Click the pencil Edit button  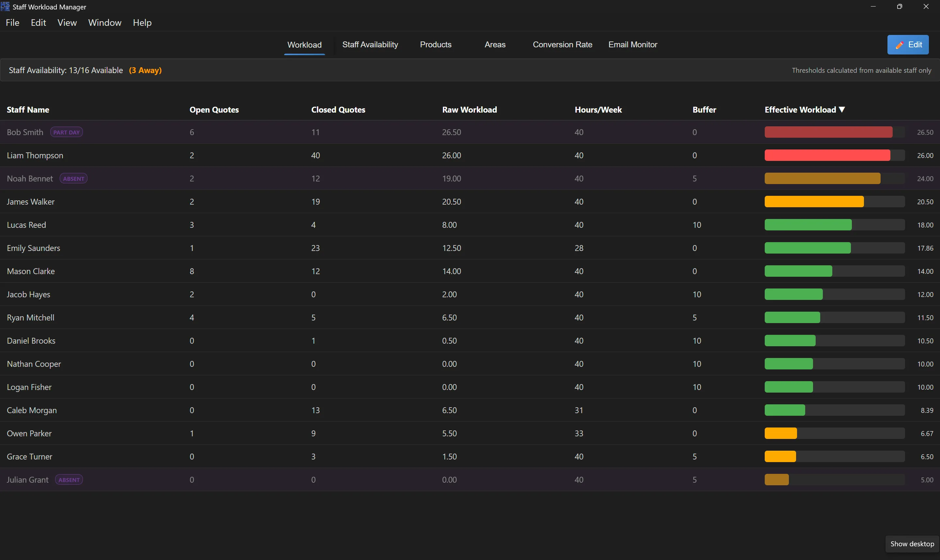point(908,44)
